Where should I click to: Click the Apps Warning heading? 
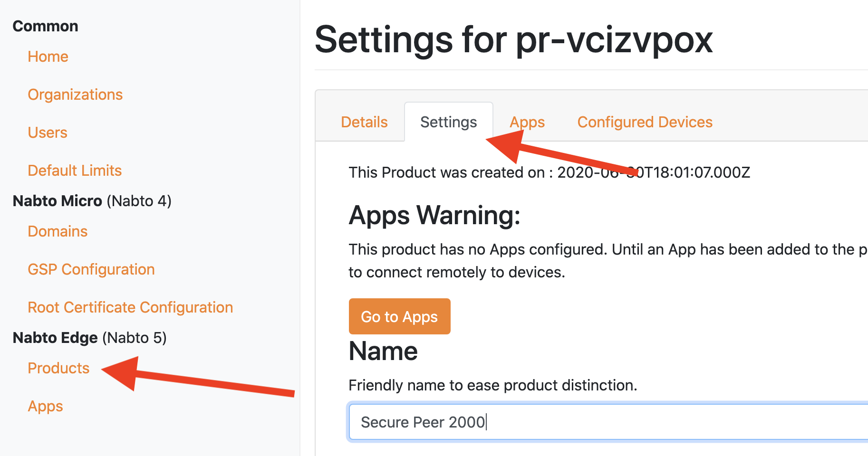434,215
